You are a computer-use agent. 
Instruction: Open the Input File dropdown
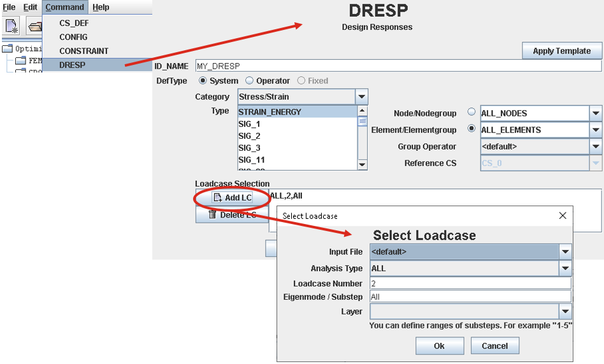tap(471, 251)
